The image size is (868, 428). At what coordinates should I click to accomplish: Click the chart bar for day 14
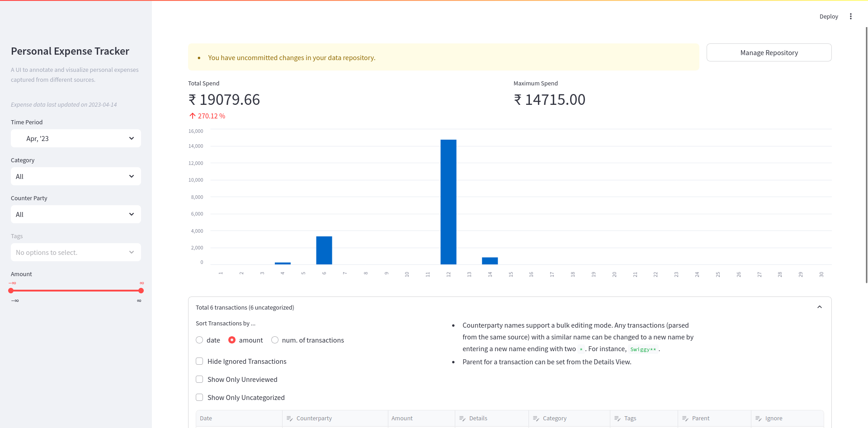[x=490, y=261]
